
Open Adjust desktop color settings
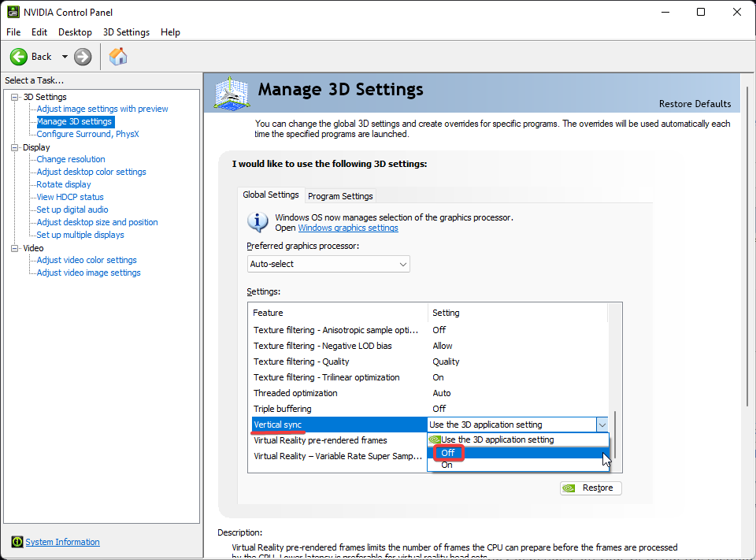91,172
